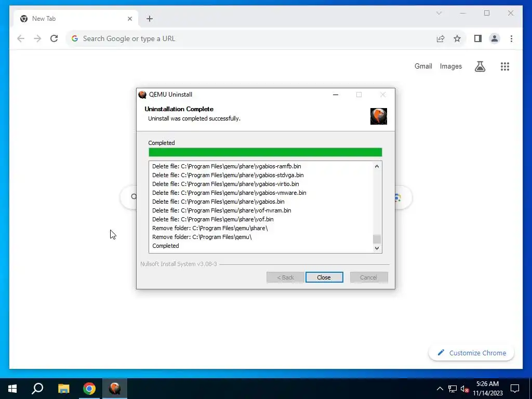
Task: Click Chrome's back arrow
Action: [21, 38]
